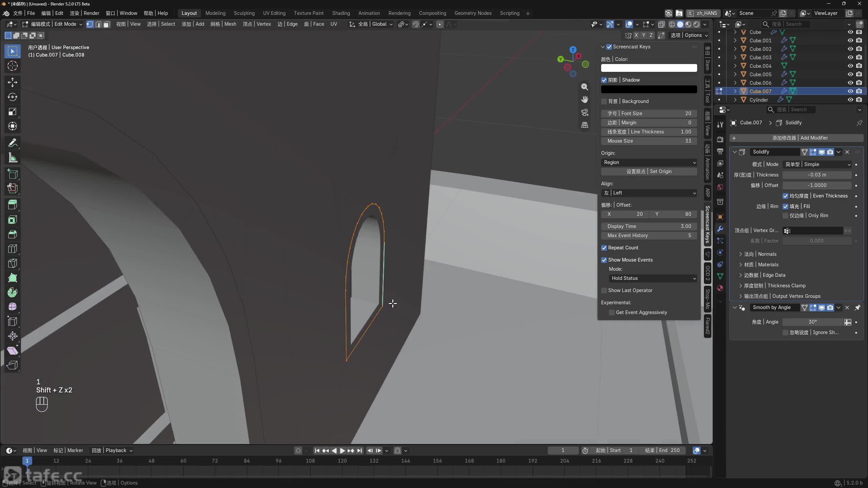The width and height of the screenshot is (868, 488).
Task: Play the timeline animation
Action: pyautogui.click(x=342, y=450)
